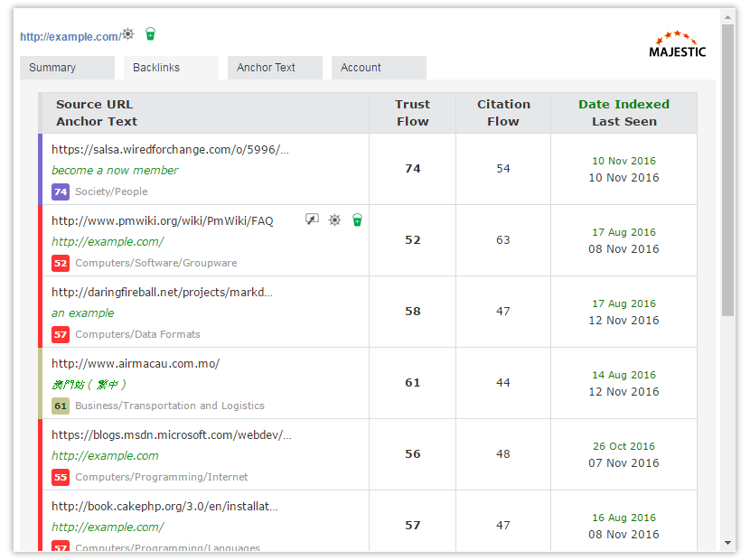The image size is (750, 560).
Task: Click the site explorer wheel icon beside example.com
Action: tap(128, 34)
